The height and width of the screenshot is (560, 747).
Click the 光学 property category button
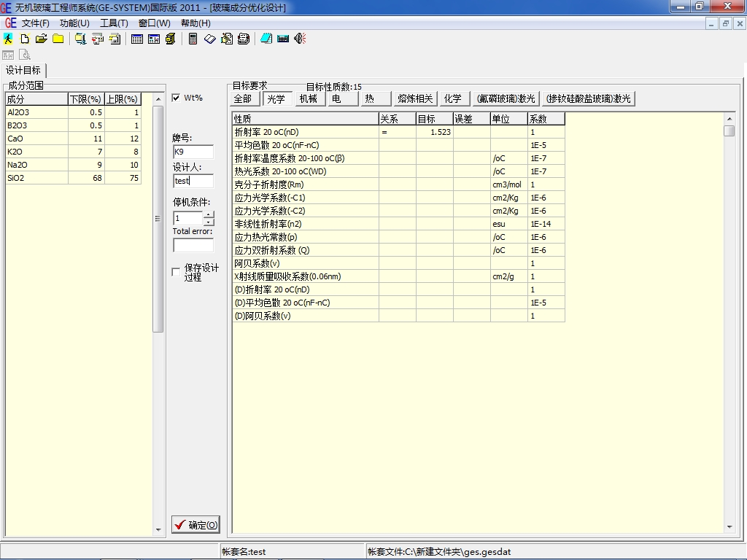276,98
